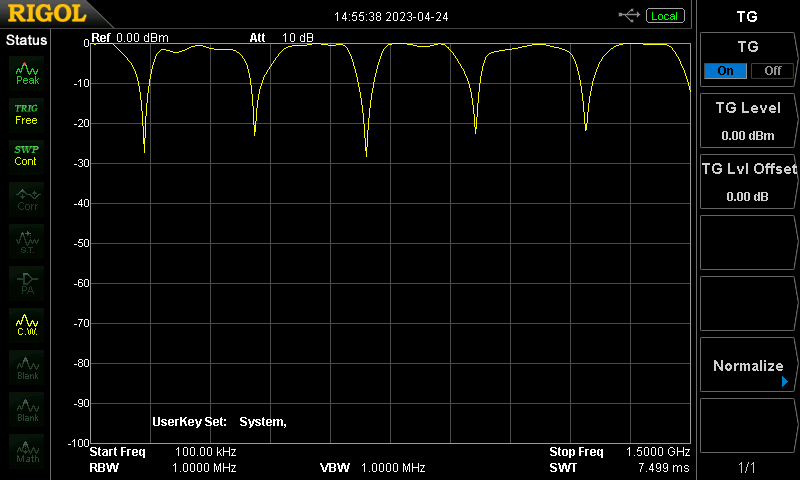Switch the tracking generator to Off
The width and height of the screenshot is (800, 480).
click(x=771, y=71)
